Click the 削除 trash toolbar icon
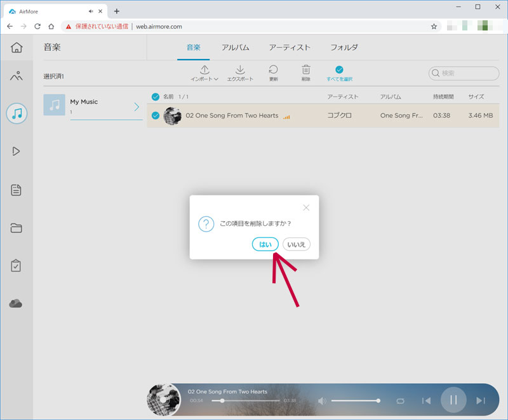Viewport: 508px width, 420px height. point(306,73)
